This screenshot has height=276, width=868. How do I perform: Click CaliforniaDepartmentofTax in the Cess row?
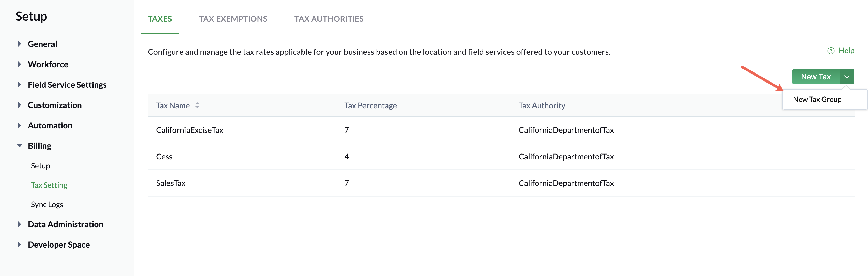coord(566,157)
